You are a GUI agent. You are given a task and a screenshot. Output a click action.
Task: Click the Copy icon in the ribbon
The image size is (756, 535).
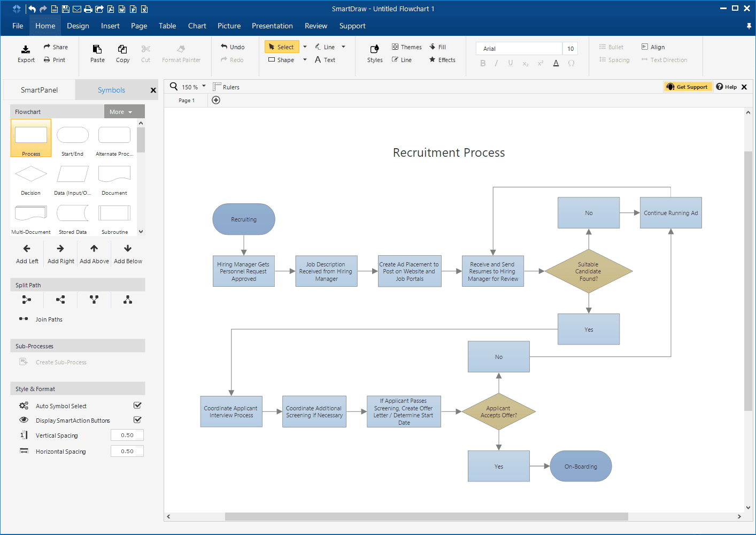click(x=122, y=49)
